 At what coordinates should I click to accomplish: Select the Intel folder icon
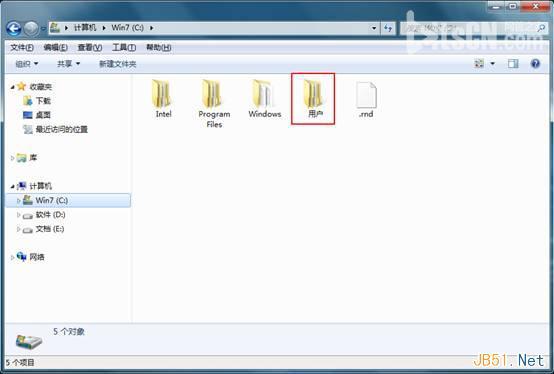(x=161, y=94)
